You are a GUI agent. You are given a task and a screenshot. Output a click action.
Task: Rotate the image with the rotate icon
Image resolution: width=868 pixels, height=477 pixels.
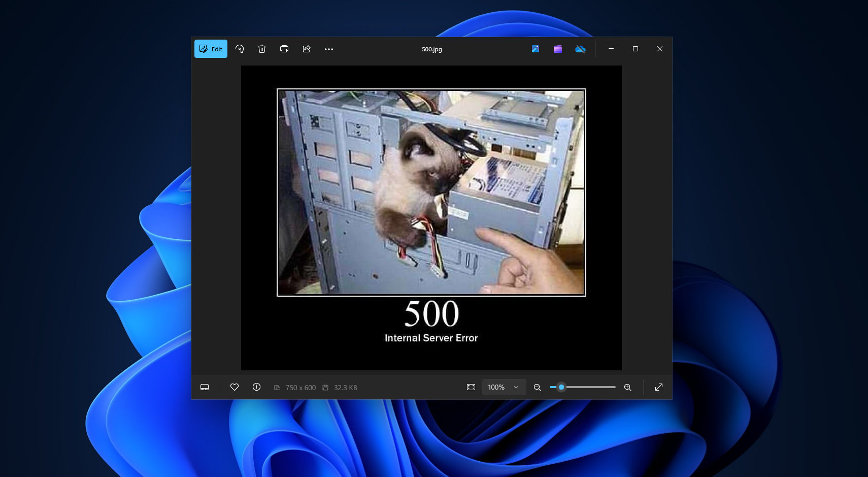click(240, 49)
